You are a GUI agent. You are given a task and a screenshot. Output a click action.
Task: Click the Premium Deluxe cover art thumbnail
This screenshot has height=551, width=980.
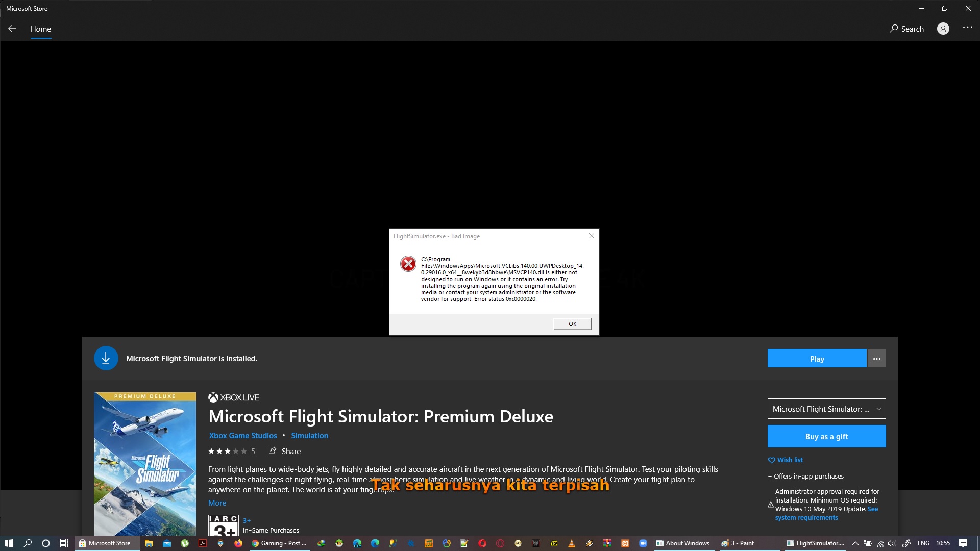(x=145, y=464)
